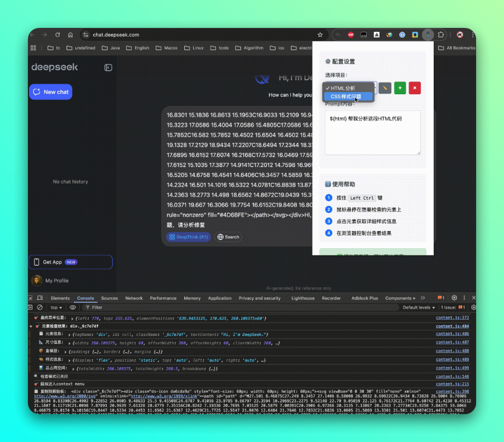Open content.js:398 source link
The width and height of the screenshot is (504, 442).
(452, 392)
